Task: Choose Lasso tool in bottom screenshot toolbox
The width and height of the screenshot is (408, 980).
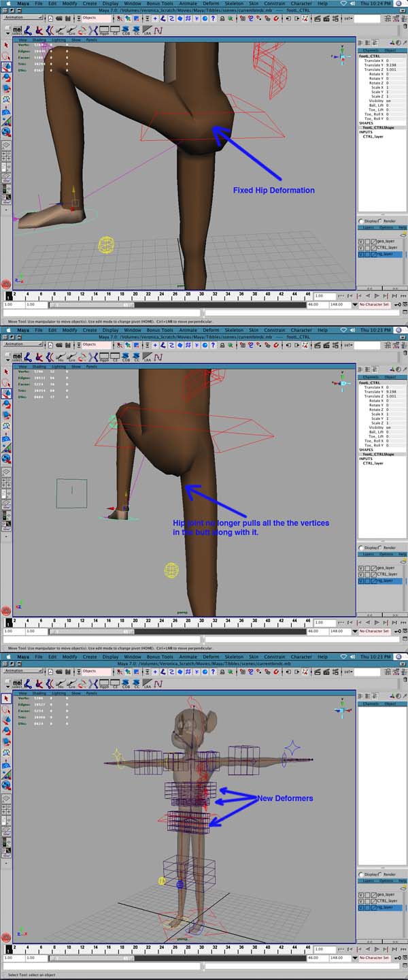Action: pyautogui.click(x=6, y=709)
